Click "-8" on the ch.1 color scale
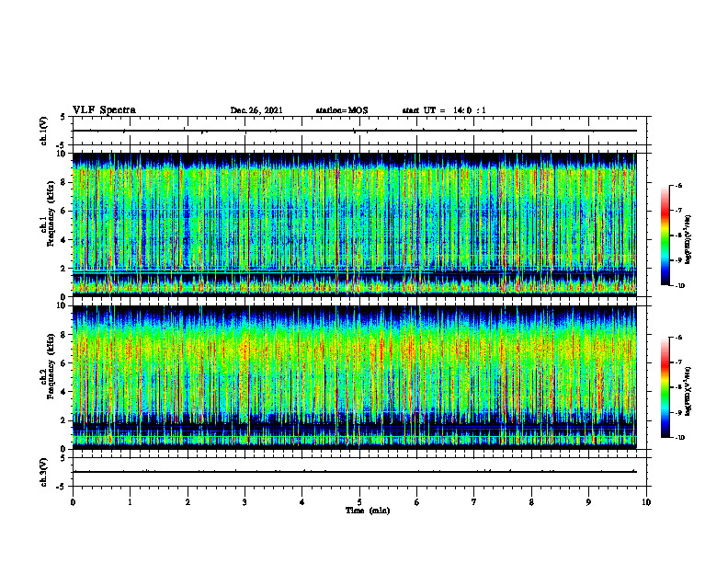The width and height of the screenshot is (728, 563). 678,236
